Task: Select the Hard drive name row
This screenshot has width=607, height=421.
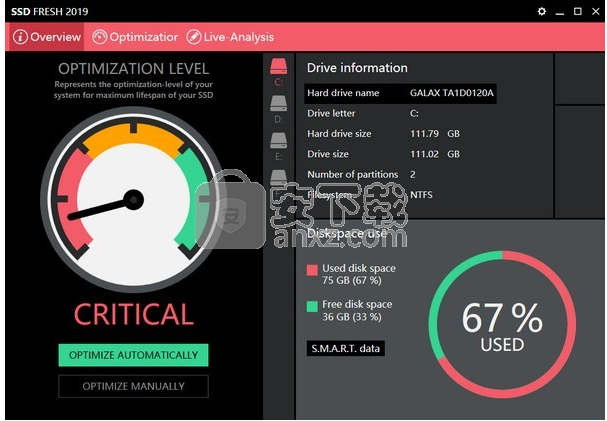Action: pos(400,93)
